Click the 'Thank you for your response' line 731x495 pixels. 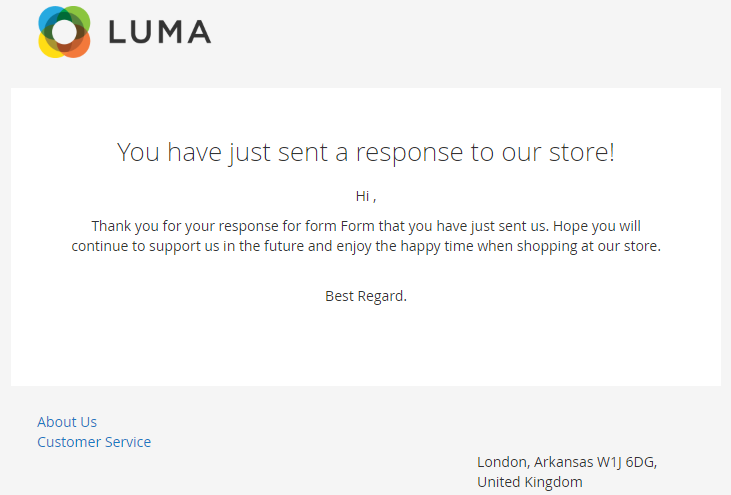(366, 226)
